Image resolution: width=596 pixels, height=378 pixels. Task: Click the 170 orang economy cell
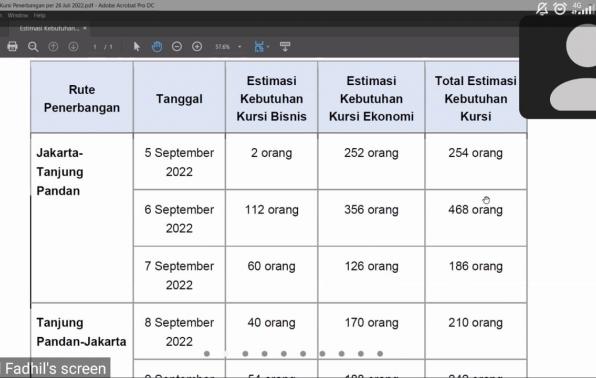(371, 332)
